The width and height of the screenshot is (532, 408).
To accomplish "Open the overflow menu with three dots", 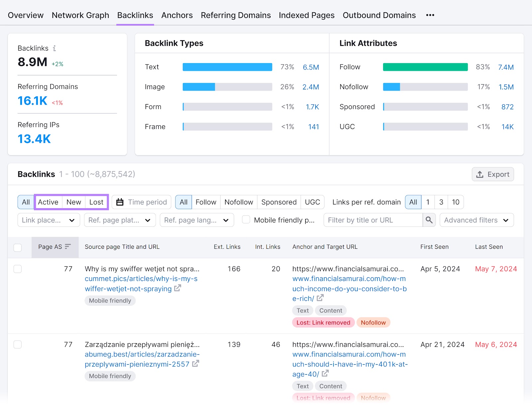I will (x=430, y=15).
